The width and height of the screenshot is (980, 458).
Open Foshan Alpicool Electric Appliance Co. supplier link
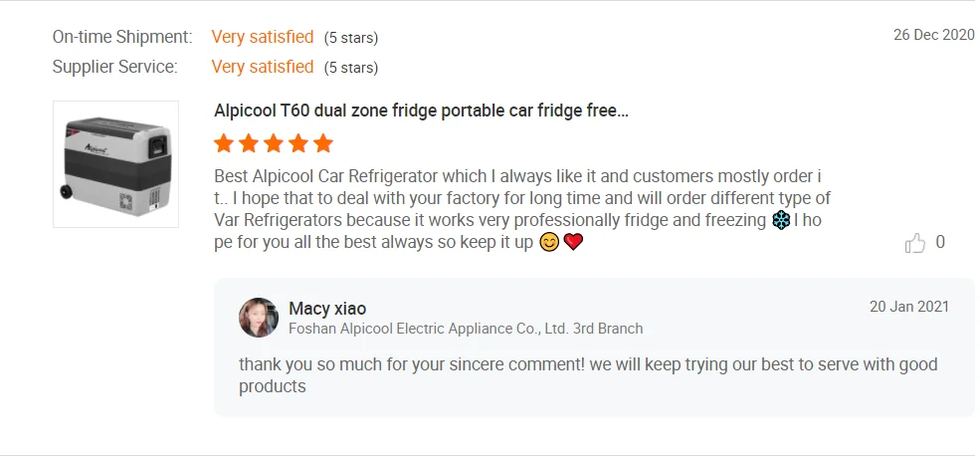click(x=466, y=329)
